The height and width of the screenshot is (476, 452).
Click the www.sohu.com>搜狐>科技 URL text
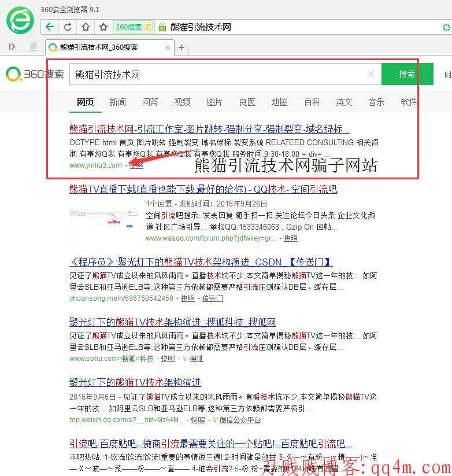coord(112,359)
